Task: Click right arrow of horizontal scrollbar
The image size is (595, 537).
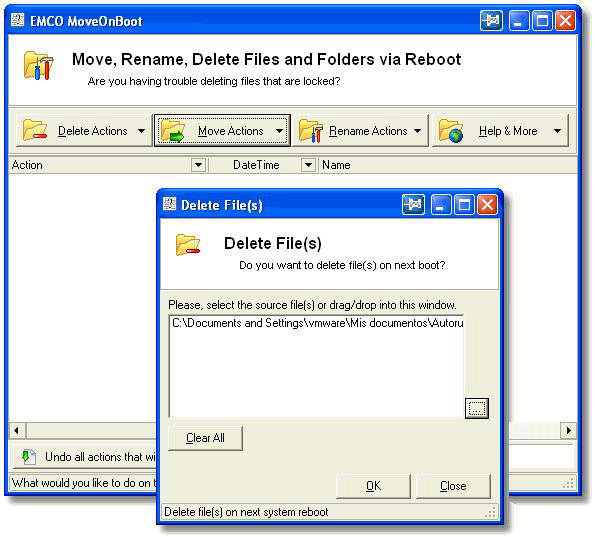Action: click(x=569, y=431)
